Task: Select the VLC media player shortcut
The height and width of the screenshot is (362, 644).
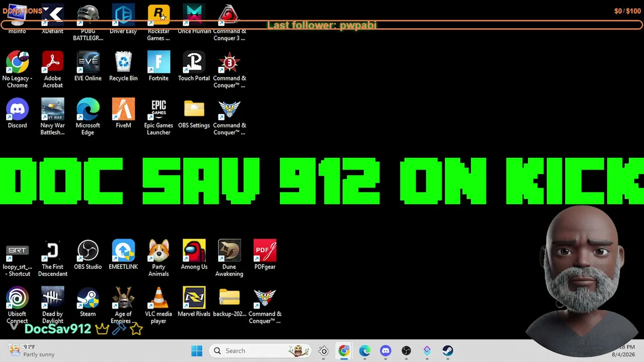Action: pos(158,306)
